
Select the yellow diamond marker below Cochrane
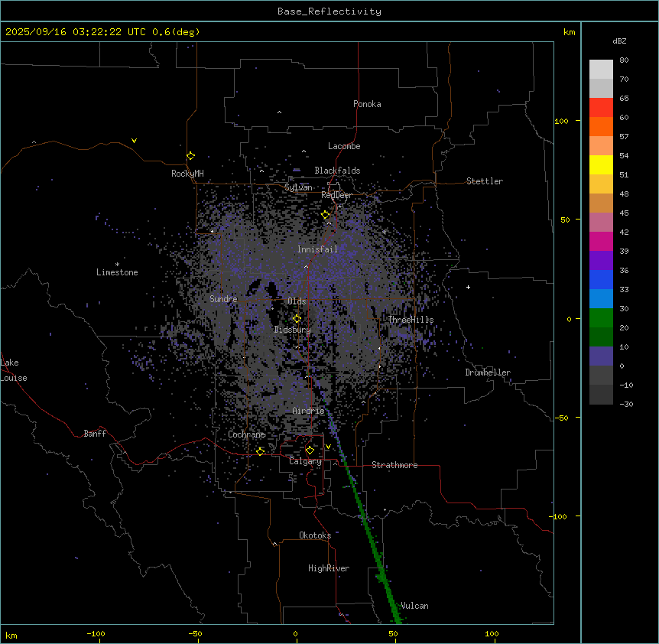260,452
